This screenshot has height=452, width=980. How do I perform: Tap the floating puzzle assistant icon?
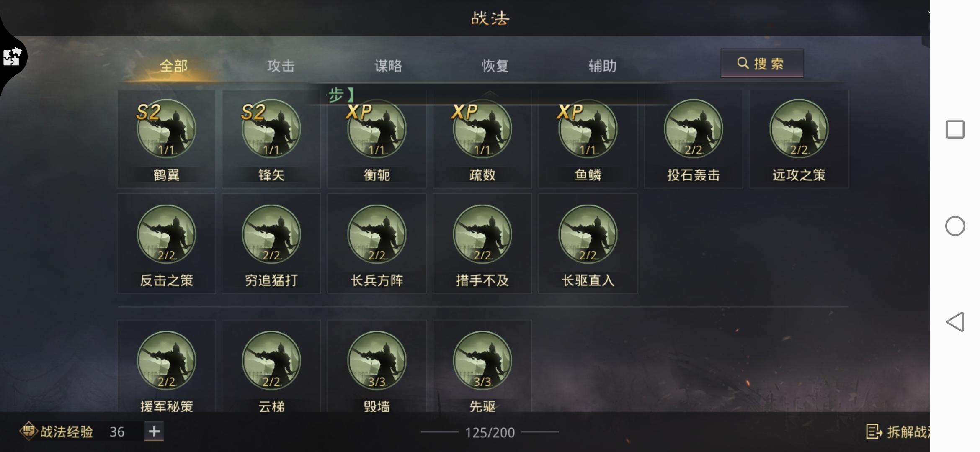click(12, 56)
